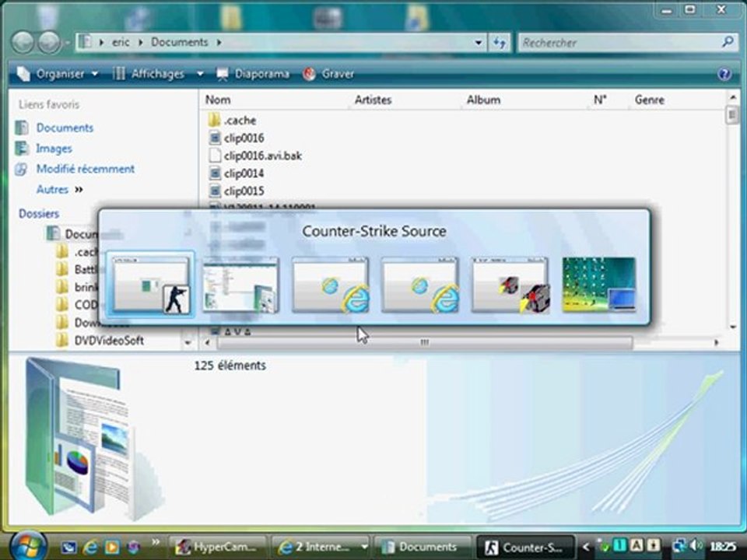The image size is (747, 560).
Task: Sort by the N° column header
Action: [x=600, y=100]
